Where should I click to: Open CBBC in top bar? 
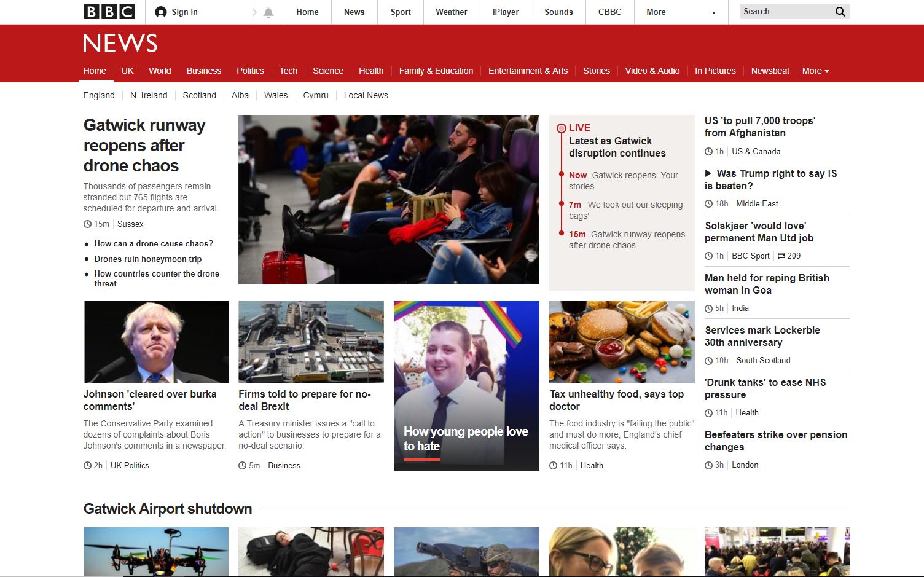pyautogui.click(x=609, y=12)
